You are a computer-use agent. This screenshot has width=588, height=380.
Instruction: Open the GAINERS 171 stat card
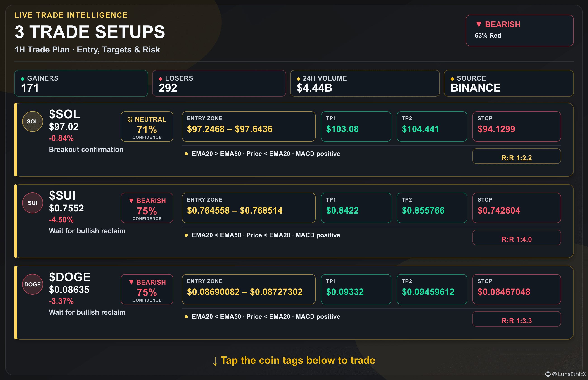pos(81,83)
